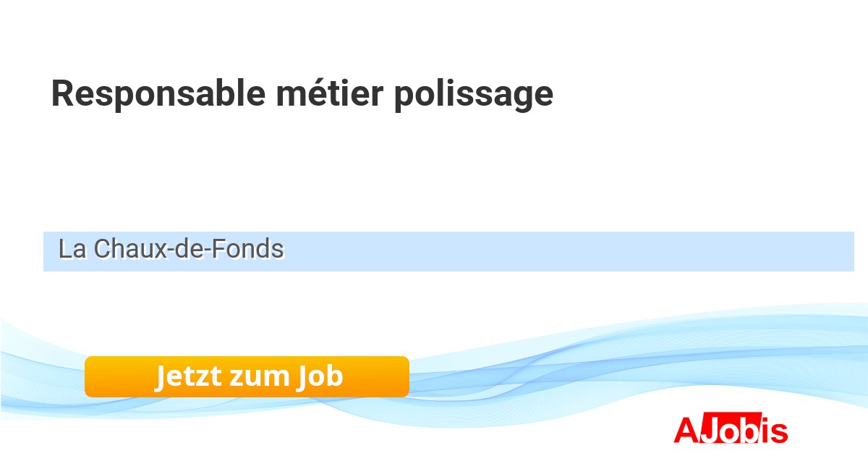Click the blue wave graphic right of button

pos(615,362)
